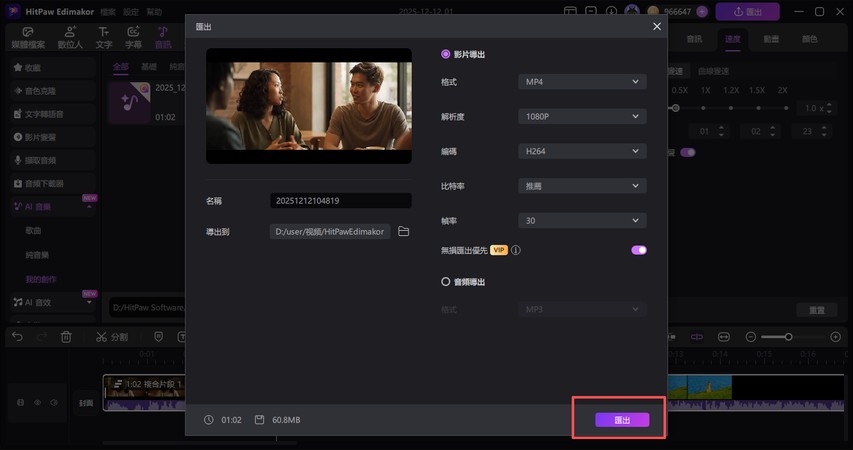Screen dimensions: 853x450
Task: Open 歌曲 songs under AI music
Action: pyautogui.click(x=33, y=231)
